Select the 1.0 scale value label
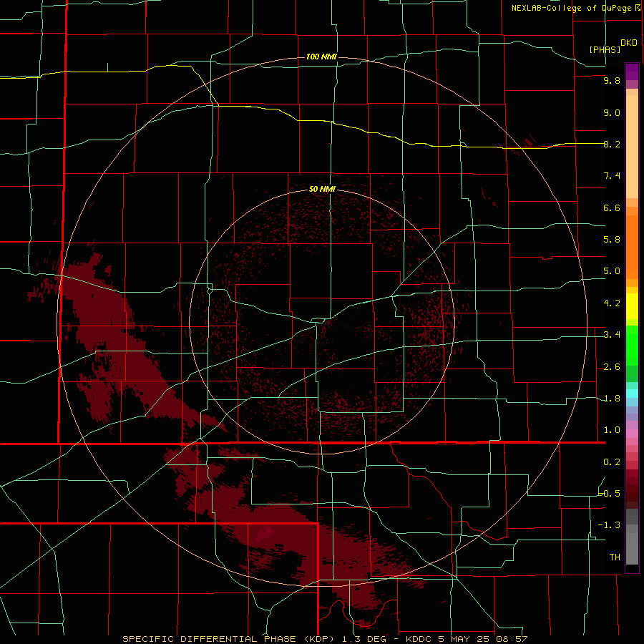 (612, 430)
